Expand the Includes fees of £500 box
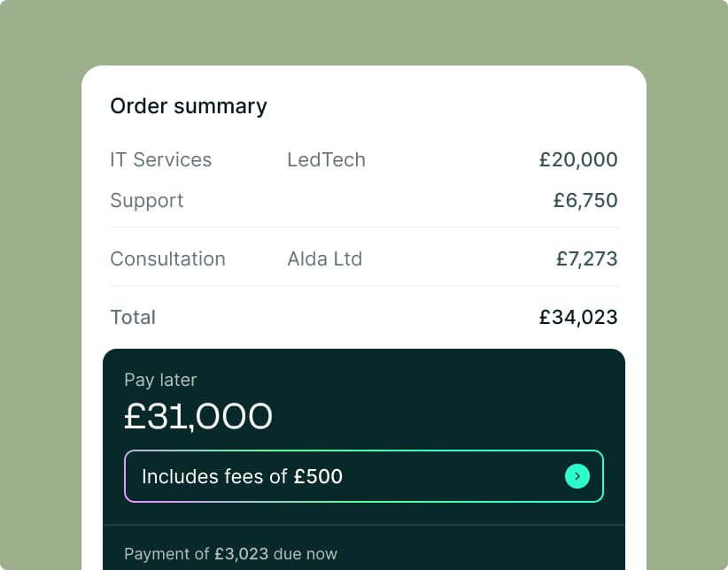728x570 pixels. coord(364,476)
